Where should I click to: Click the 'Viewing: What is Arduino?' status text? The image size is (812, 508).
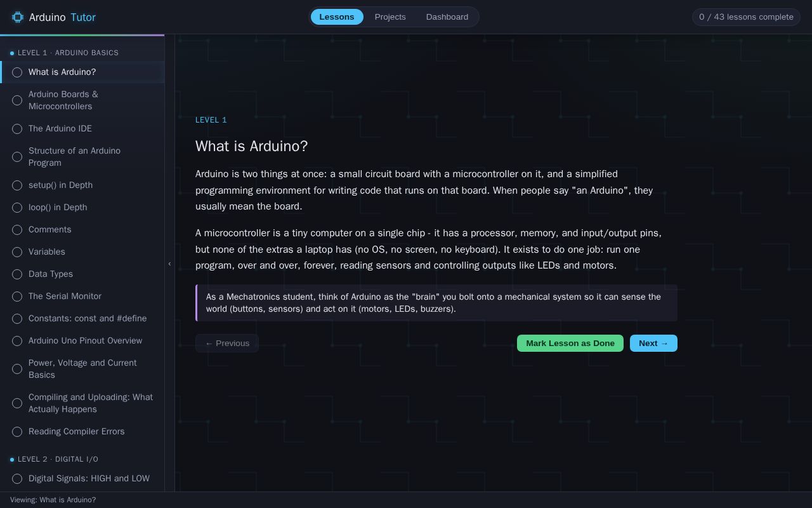[53, 500]
